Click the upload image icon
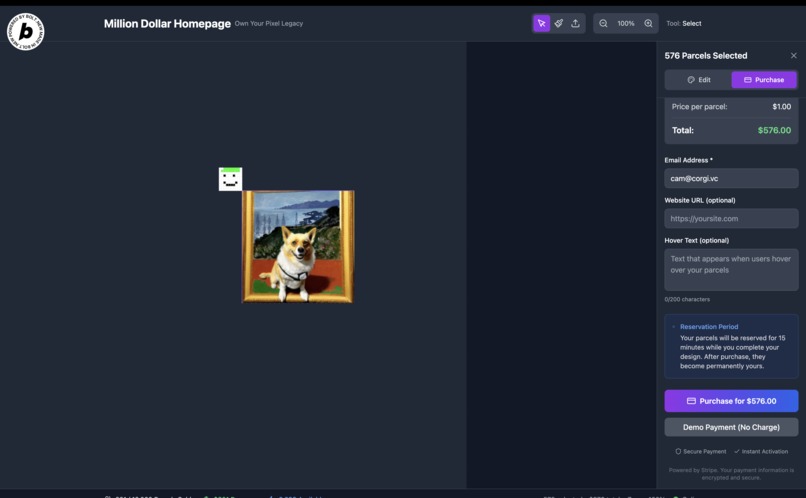Viewport: 806px width, 498px height. (x=576, y=23)
